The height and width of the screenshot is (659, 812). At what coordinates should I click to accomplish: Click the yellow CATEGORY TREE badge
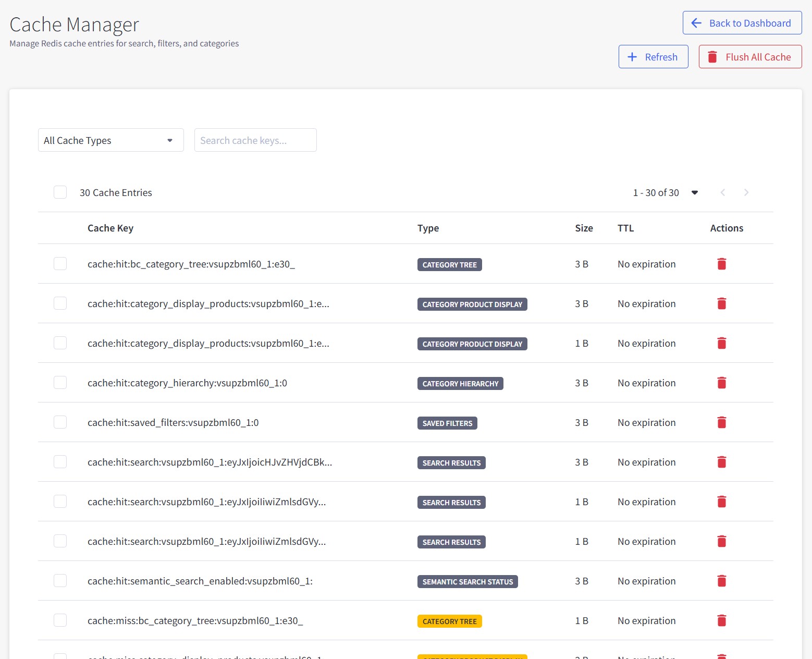coord(449,621)
